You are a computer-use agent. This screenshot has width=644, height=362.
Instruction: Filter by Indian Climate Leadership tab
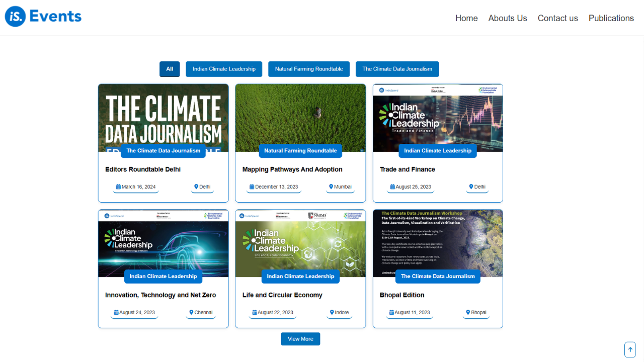point(224,69)
